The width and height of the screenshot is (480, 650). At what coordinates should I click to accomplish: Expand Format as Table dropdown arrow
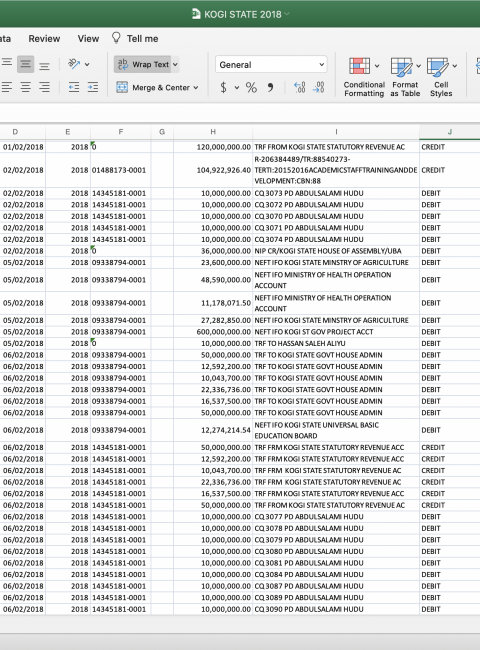click(x=418, y=65)
